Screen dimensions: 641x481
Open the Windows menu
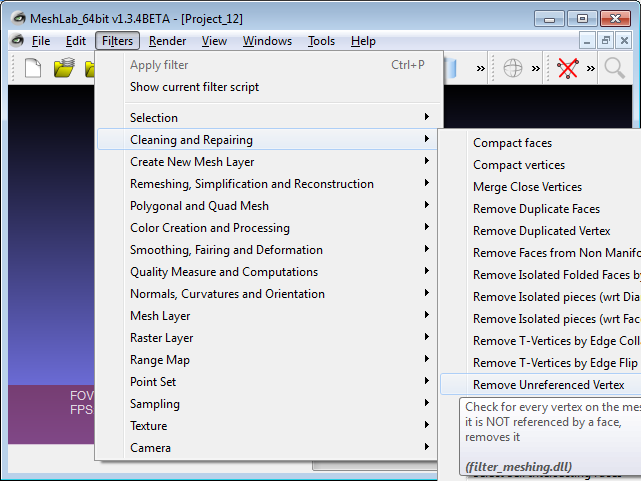267,41
